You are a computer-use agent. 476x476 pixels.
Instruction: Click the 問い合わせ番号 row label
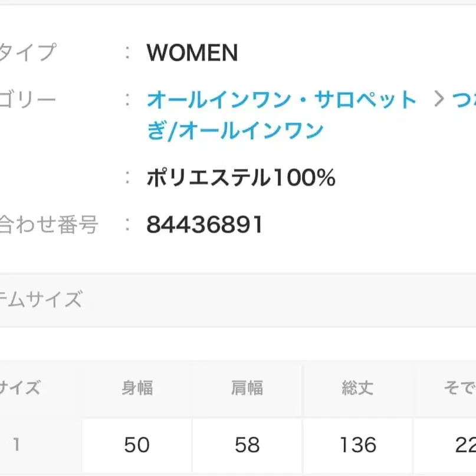pos(48,225)
